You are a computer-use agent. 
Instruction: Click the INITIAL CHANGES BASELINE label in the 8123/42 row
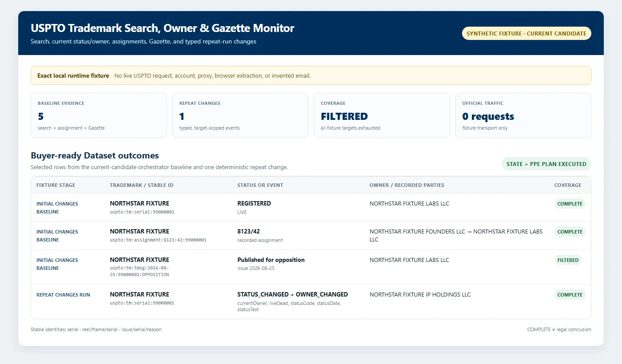57,236
